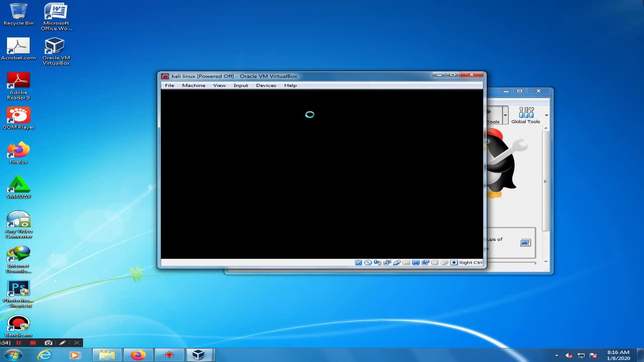Image resolution: width=644 pixels, height=362 pixels.
Task: Click the scroll down arrow in VirtualBox Manager
Action: [546, 262]
